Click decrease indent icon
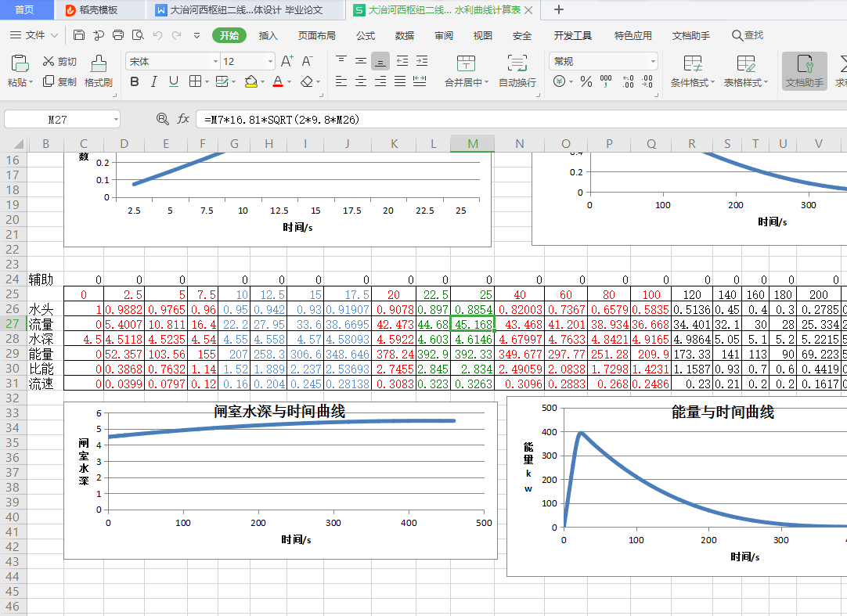This screenshot has width=847, height=616. (x=402, y=61)
